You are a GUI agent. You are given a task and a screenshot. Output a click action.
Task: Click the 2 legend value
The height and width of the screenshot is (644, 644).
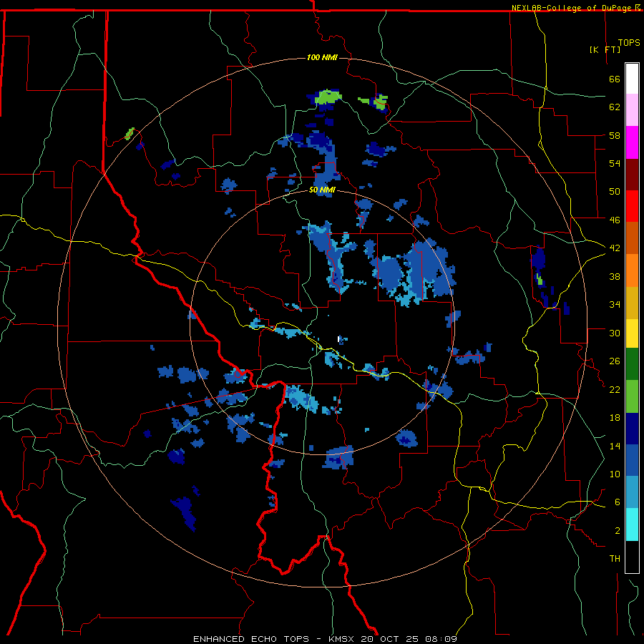pyautogui.click(x=618, y=531)
